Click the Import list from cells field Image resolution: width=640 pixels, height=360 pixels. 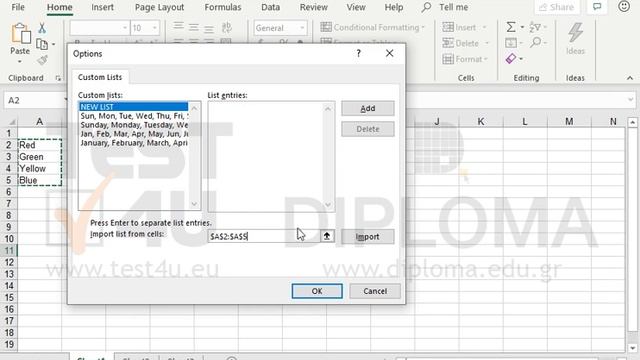(x=264, y=236)
